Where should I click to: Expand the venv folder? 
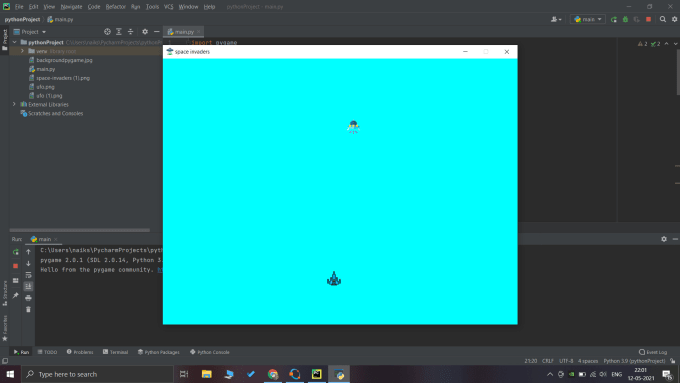click(23, 51)
